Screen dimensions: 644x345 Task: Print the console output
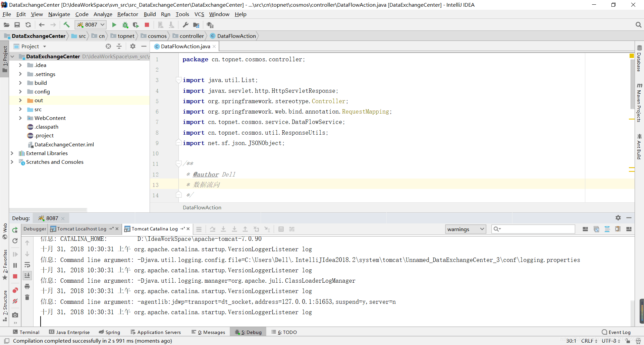[27, 287]
